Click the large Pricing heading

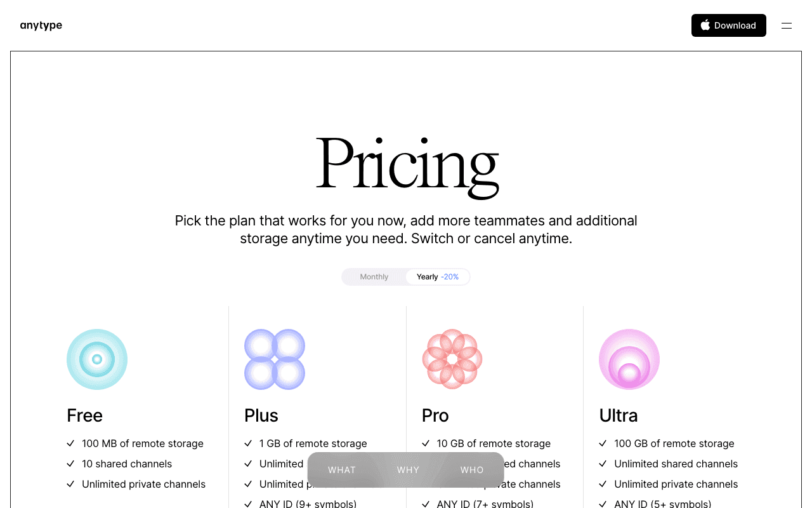407,164
